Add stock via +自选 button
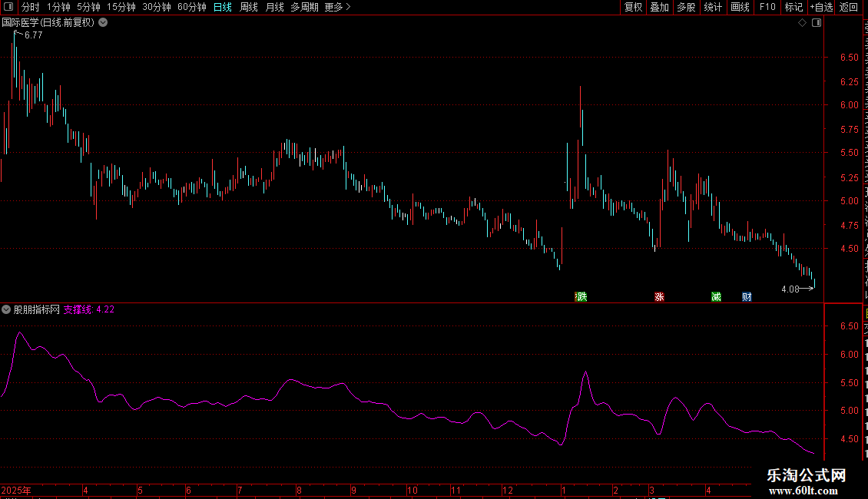Screen dimensions: 868x499 [x=821, y=7]
